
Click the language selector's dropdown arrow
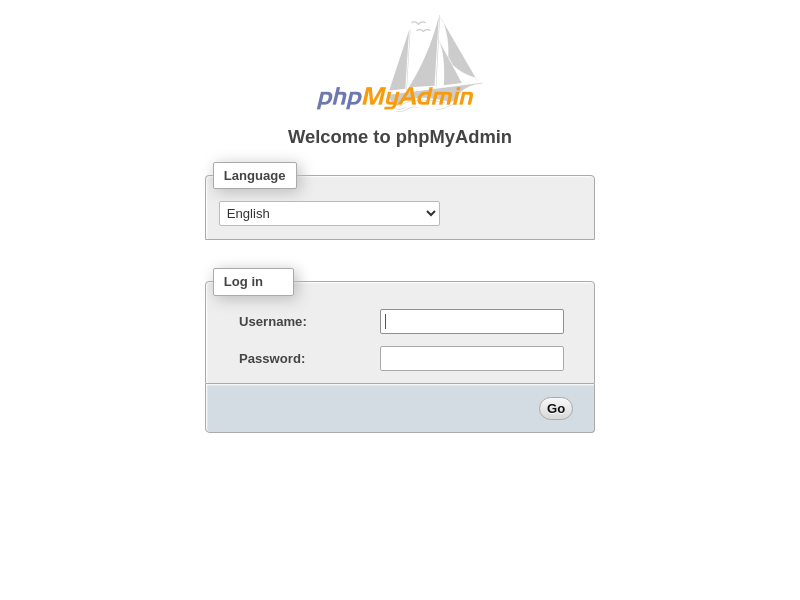tap(431, 213)
